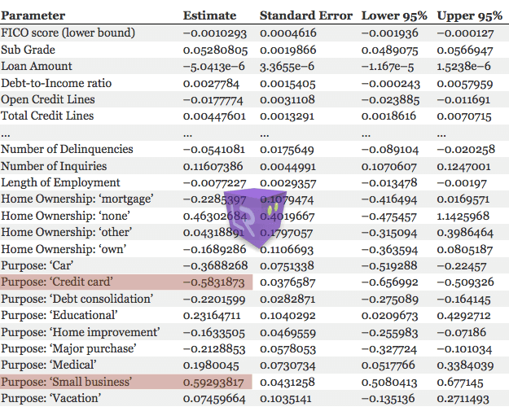
Task: Click the Upper 95% column header
Action: point(470,15)
